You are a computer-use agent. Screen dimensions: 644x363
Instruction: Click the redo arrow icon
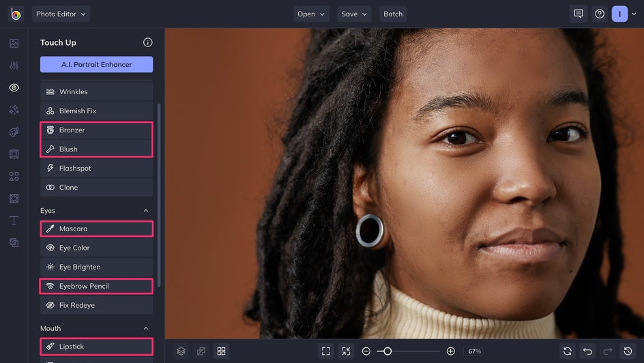[608, 351]
